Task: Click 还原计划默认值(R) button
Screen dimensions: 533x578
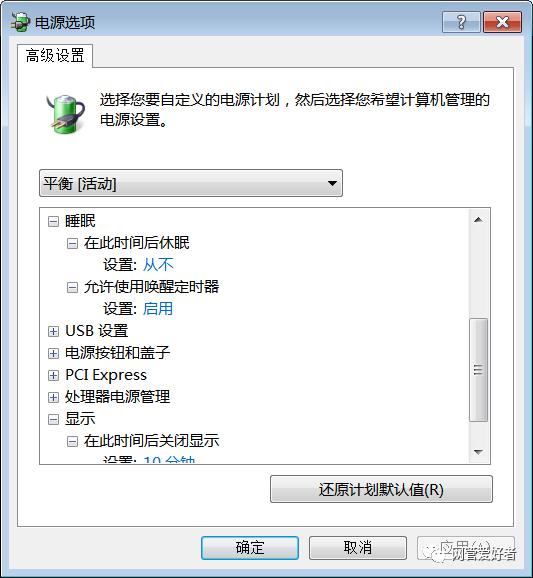Action: [x=381, y=489]
